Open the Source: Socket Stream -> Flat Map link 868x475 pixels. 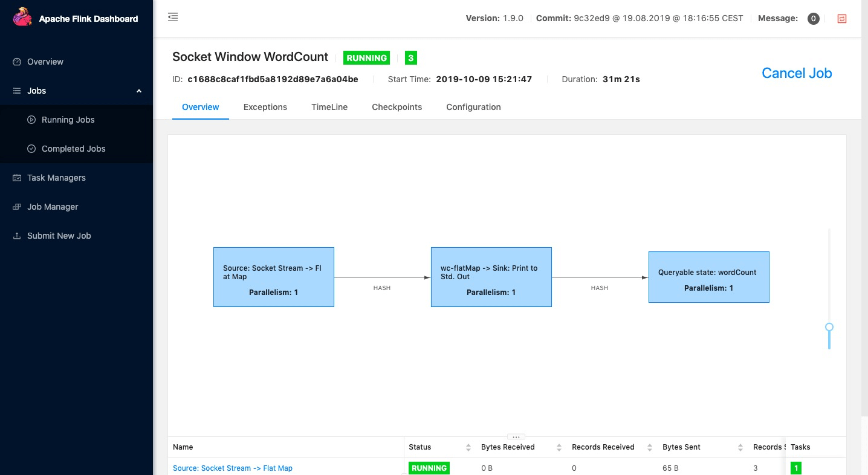click(x=233, y=468)
